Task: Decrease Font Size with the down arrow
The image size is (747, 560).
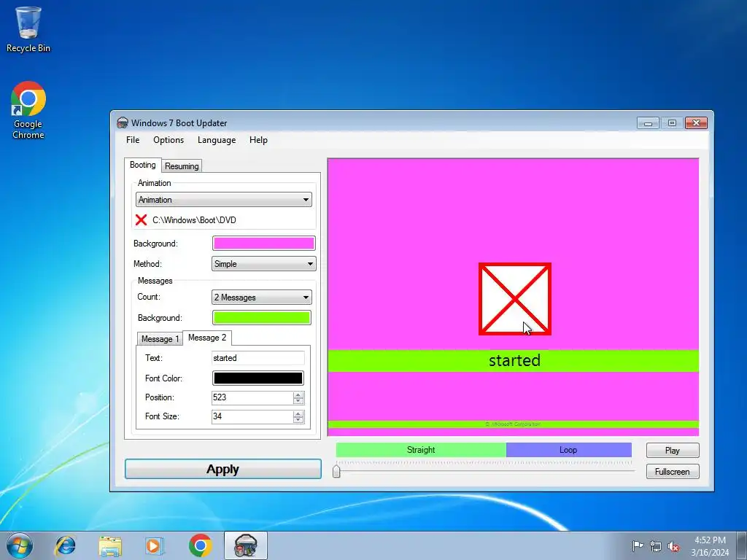Action: [x=298, y=420]
